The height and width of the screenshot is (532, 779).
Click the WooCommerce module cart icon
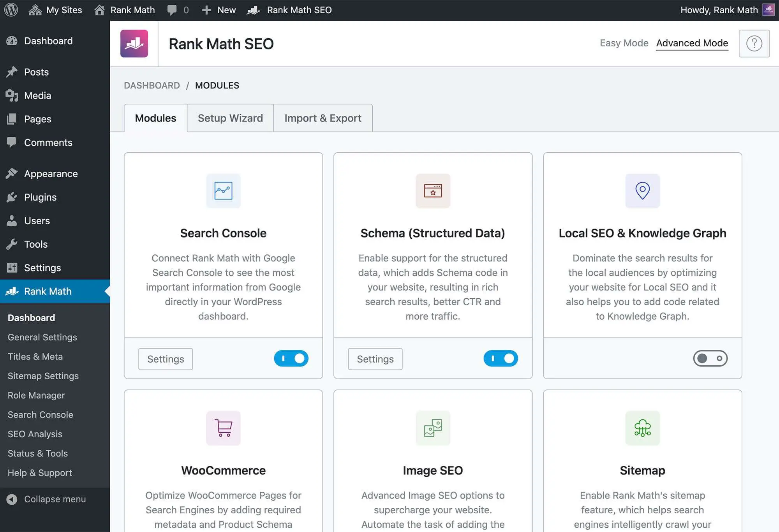point(223,427)
